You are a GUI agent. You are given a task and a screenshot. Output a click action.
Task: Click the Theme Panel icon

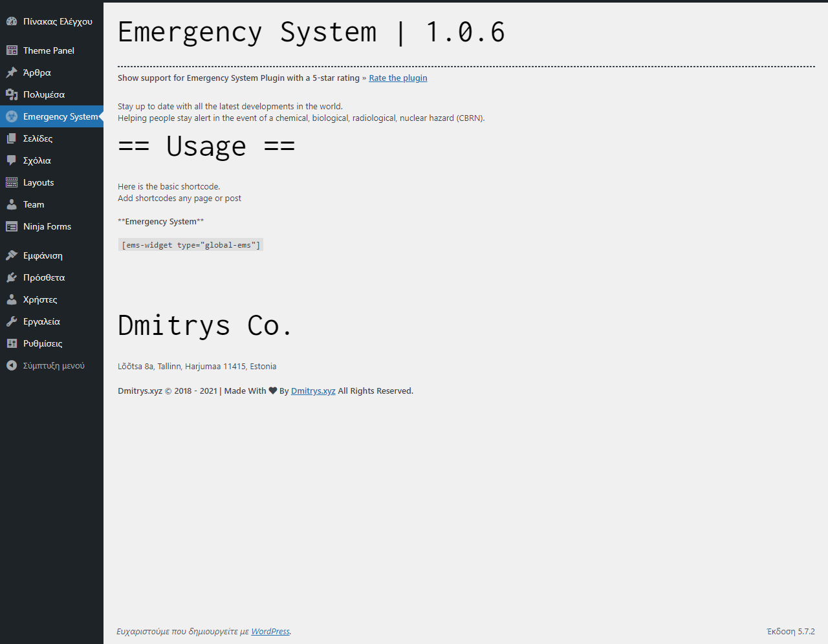pos(12,50)
